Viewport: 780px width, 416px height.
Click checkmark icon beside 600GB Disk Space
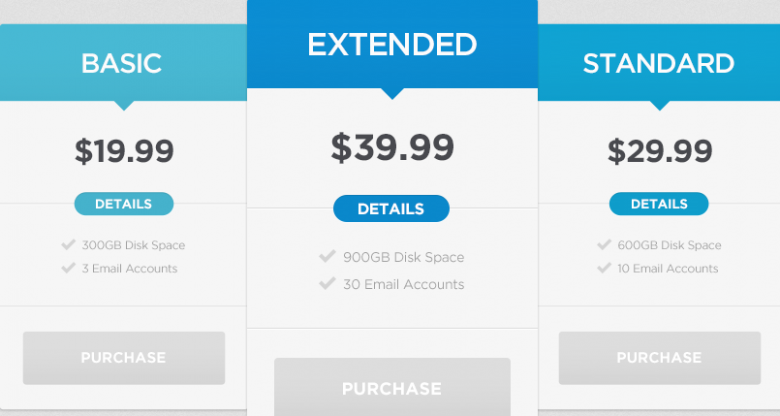604,244
